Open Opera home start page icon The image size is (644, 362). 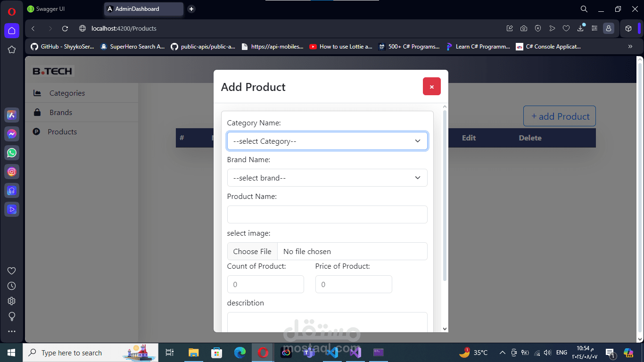[x=12, y=31]
